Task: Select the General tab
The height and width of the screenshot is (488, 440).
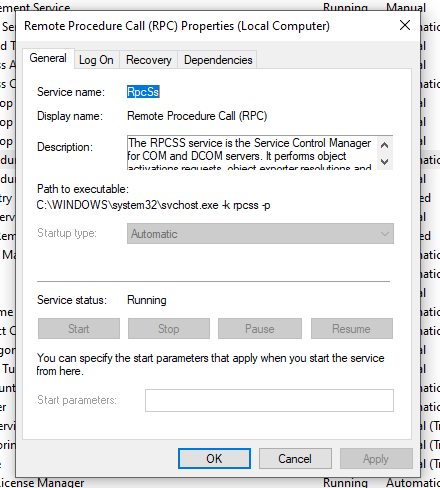Action: (48, 58)
